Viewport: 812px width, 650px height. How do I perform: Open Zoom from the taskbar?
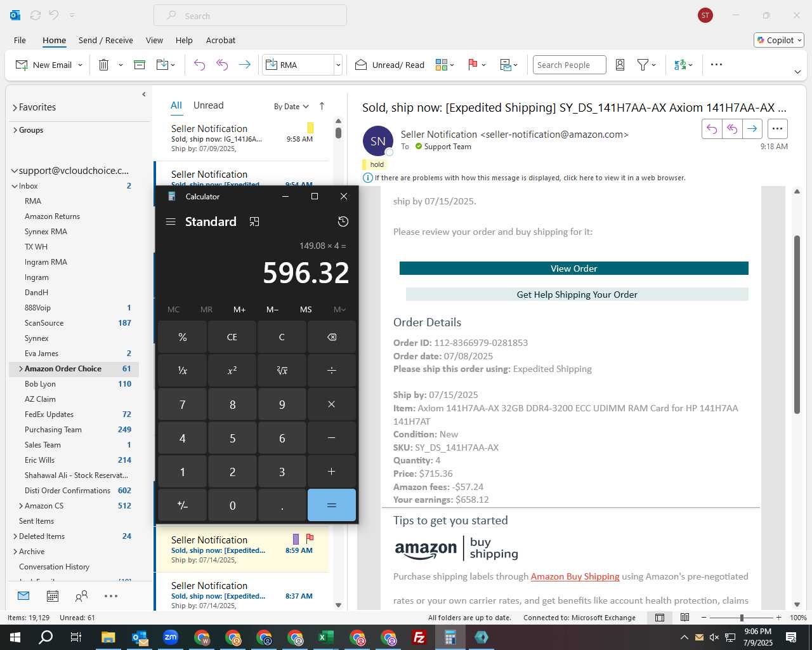[x=171, y=637]
